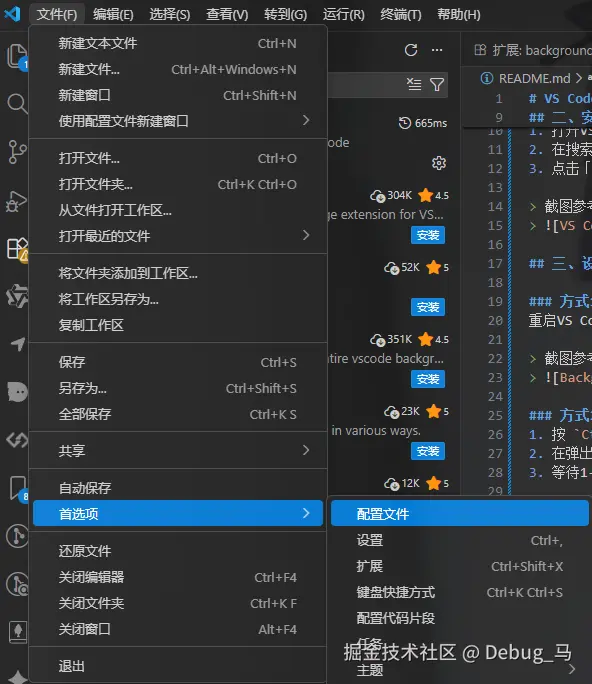Open the 文件(F) menu
The image size is (592, 684).
pos(57,14)
